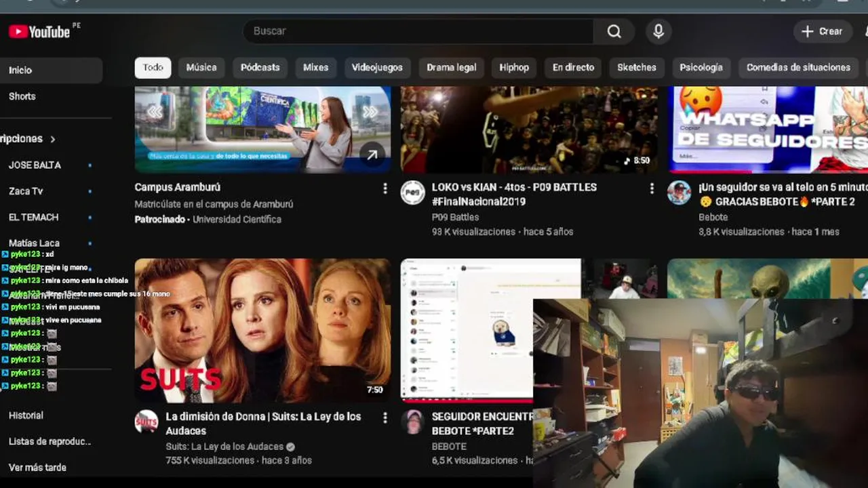The width and height of the screenshot is (868, 488).
Task: Select the Todo filter chip
Action: (x=153, y=67)
